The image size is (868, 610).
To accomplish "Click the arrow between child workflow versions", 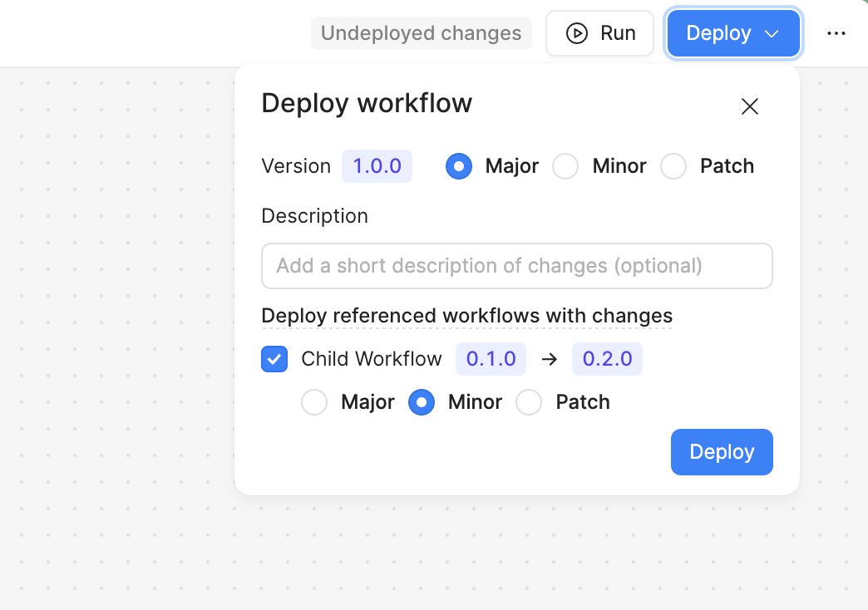I will click(x=549, y=359).
